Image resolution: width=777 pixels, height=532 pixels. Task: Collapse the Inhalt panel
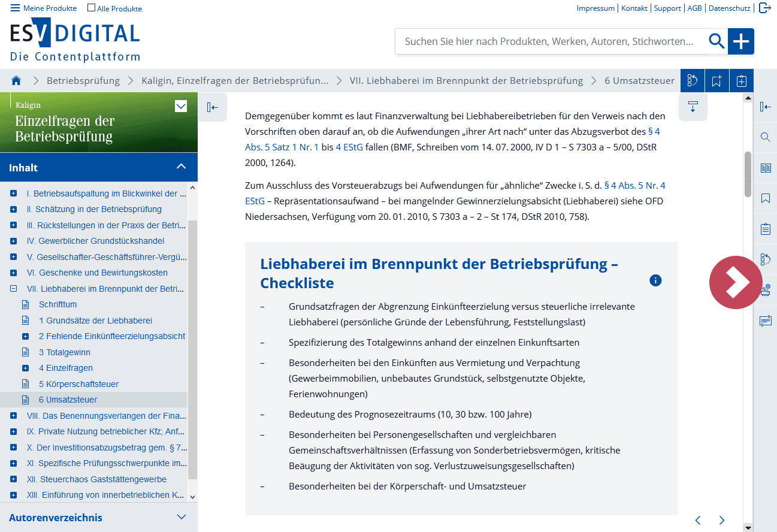[182, 167]
